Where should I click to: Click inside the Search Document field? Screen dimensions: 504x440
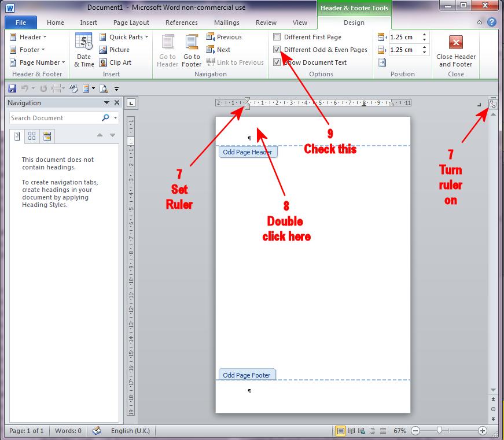pos(58,117)
